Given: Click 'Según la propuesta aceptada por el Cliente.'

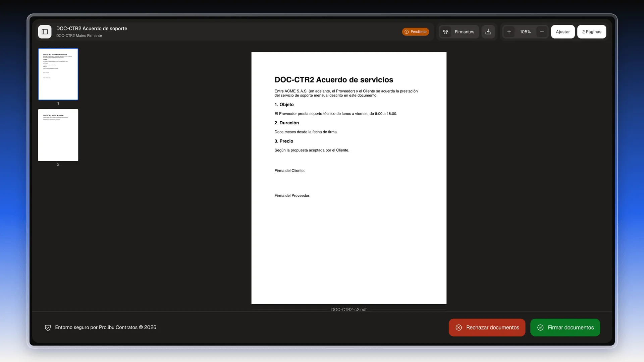Looking at the screenshot, I should tap(312, 150).
